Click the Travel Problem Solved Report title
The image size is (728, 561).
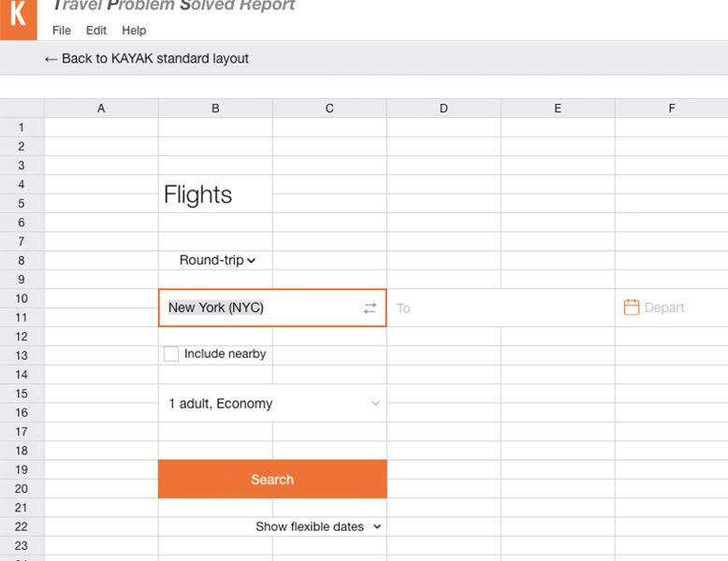tap(174, 6)
